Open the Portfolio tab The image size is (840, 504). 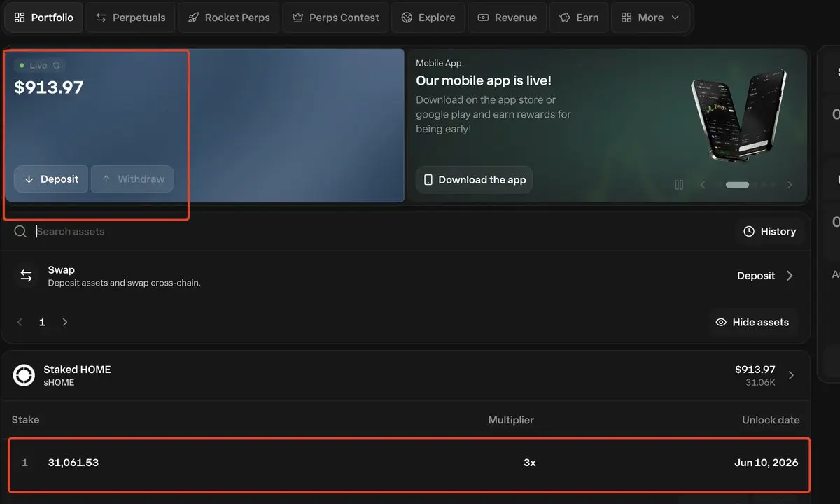click(43, 17)
